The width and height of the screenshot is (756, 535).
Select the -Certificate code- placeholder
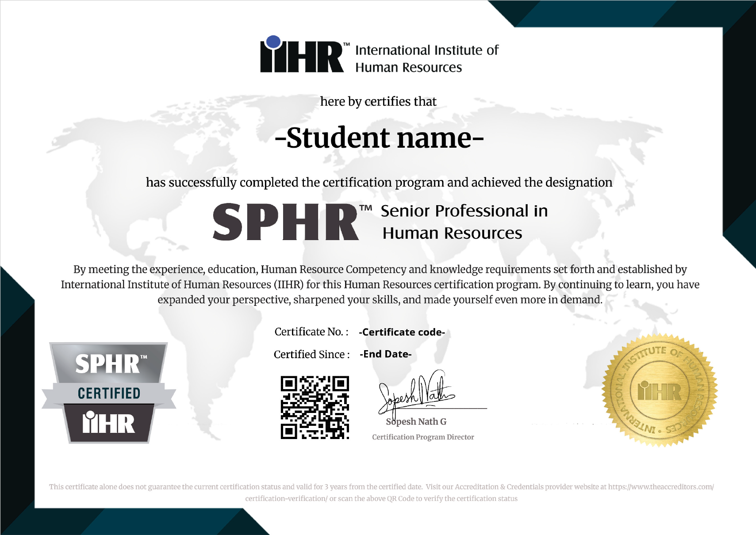point(402,332)
